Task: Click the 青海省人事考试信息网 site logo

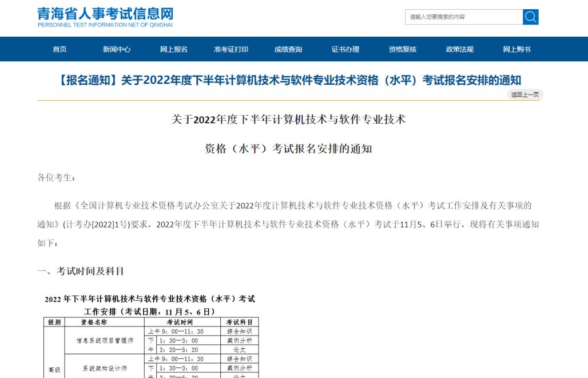Action: tap(105, 17)
